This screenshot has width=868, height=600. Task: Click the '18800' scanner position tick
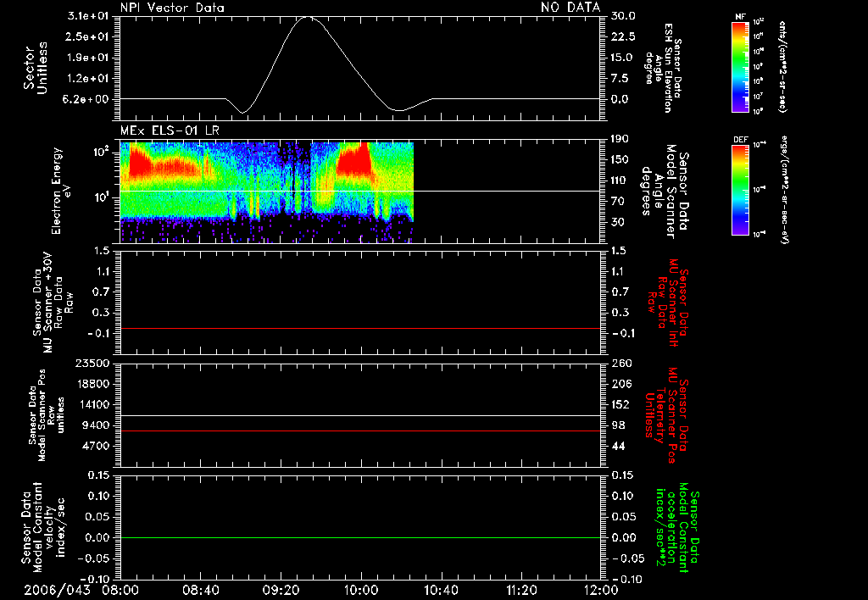[x=92, y=384]
